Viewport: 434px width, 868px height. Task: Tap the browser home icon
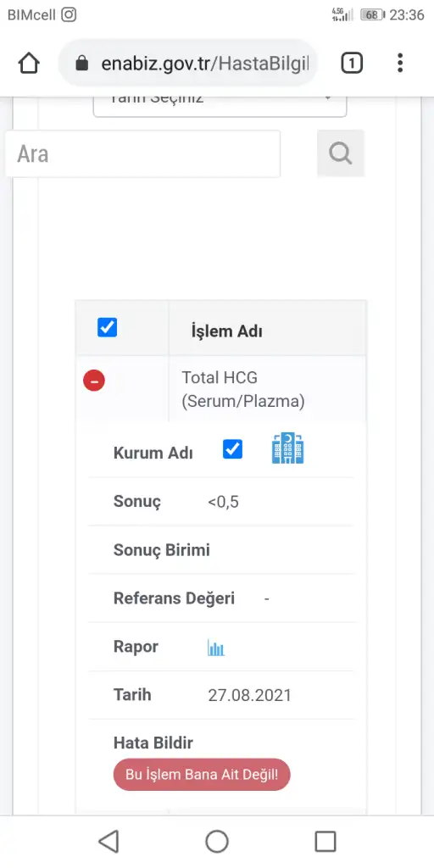[29, 63]
